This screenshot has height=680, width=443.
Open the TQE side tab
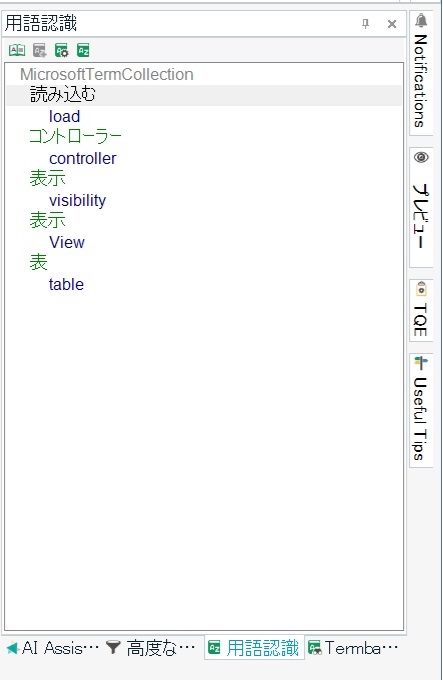(x=421, y=310)
